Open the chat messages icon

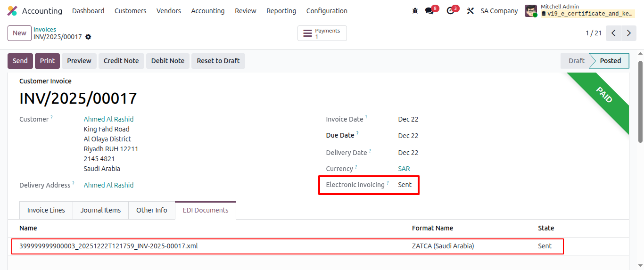pyautogui.click(x=429, y=11)
